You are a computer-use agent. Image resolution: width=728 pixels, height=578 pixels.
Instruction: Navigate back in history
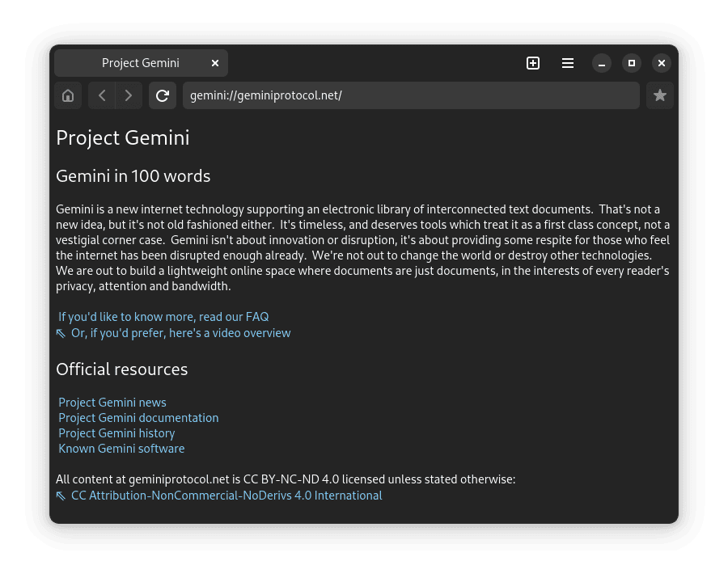click(102, 95)
